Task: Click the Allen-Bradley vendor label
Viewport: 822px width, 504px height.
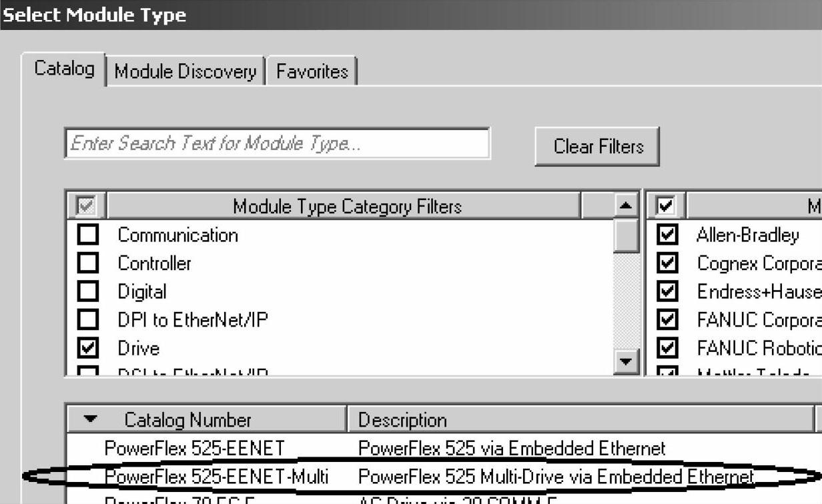Action: 747,235
